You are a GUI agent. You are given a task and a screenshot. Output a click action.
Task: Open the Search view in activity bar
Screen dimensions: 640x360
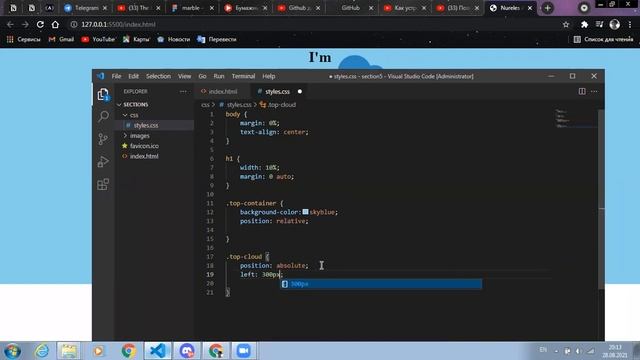click(103, 117)
